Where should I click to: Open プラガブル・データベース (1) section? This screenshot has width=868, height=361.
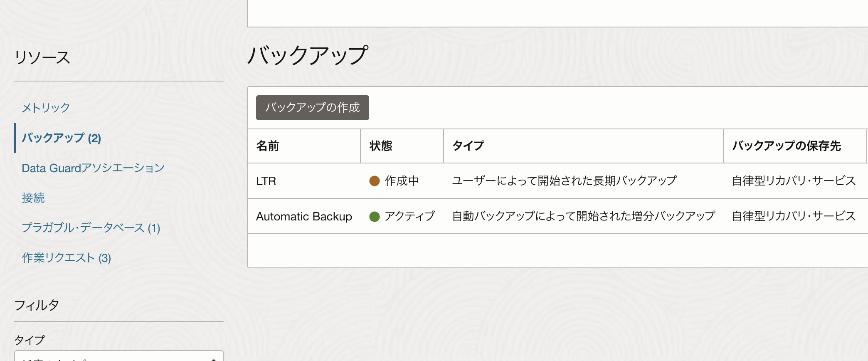pos(91,228)
